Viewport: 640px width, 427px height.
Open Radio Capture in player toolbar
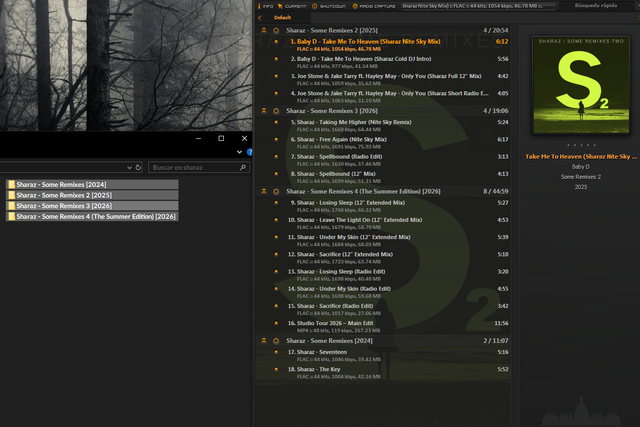pos(374,6)
